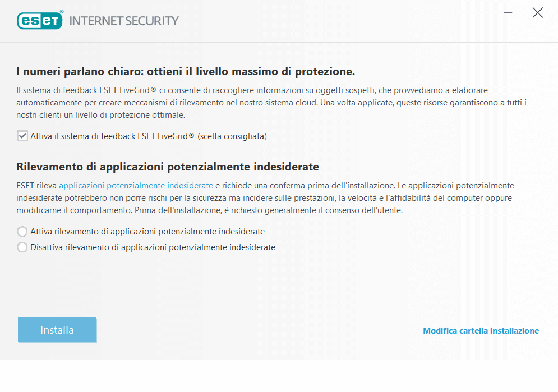Toggle the ESET LiveGrid feedback checkbox
Viewport: 558px width, 392px height.
(x=22, y=136)
